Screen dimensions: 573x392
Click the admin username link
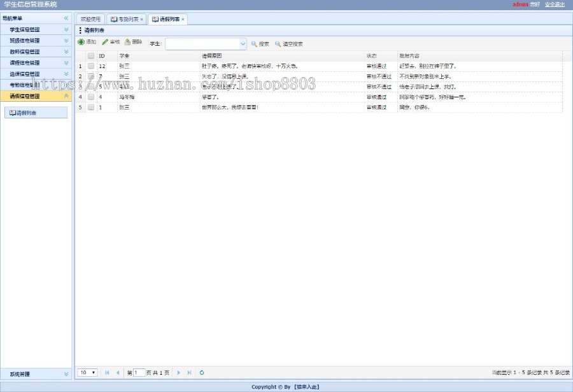(521, 4)
